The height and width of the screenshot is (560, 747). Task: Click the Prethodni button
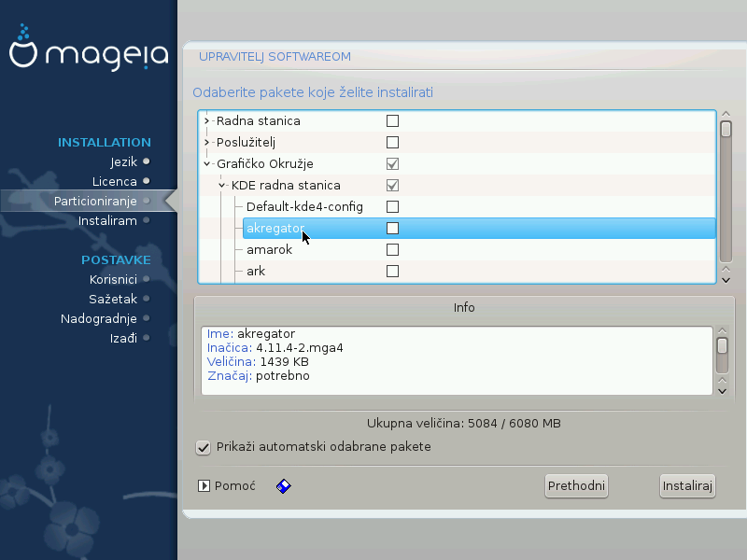point(576,485)
